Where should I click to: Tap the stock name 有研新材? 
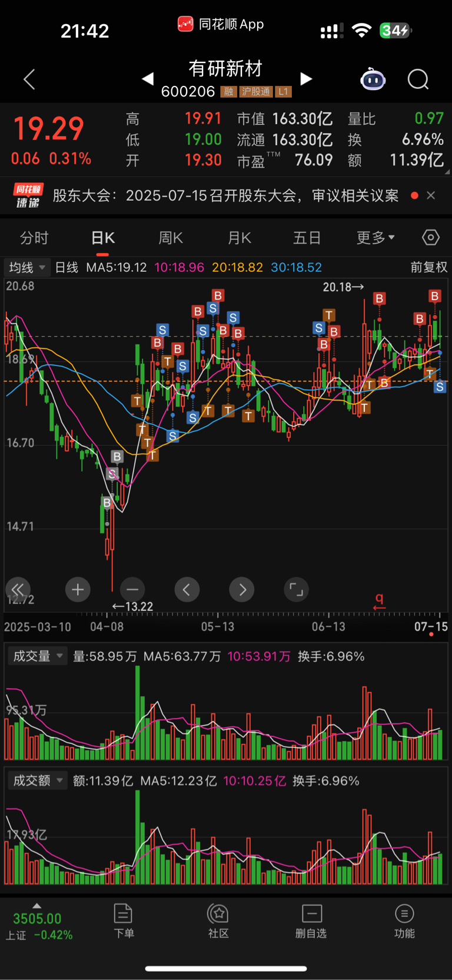click(225, 69)
